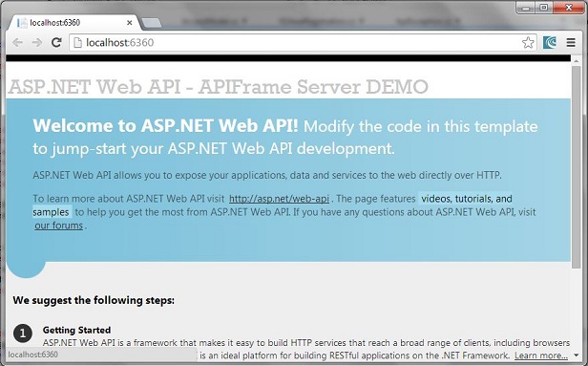The width and height of the screenshot is (588, 366).
Task: Click We suggest the following steps heading
Action: 94,300
